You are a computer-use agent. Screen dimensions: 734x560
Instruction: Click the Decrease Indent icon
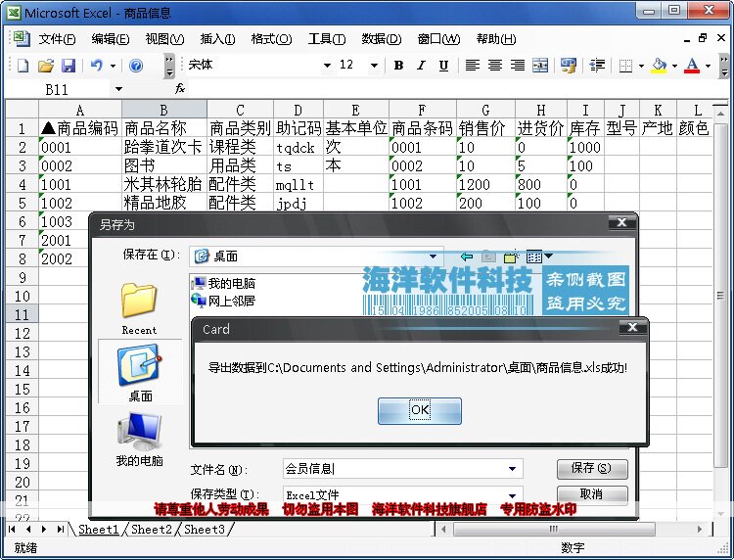(x=597, y=66)
